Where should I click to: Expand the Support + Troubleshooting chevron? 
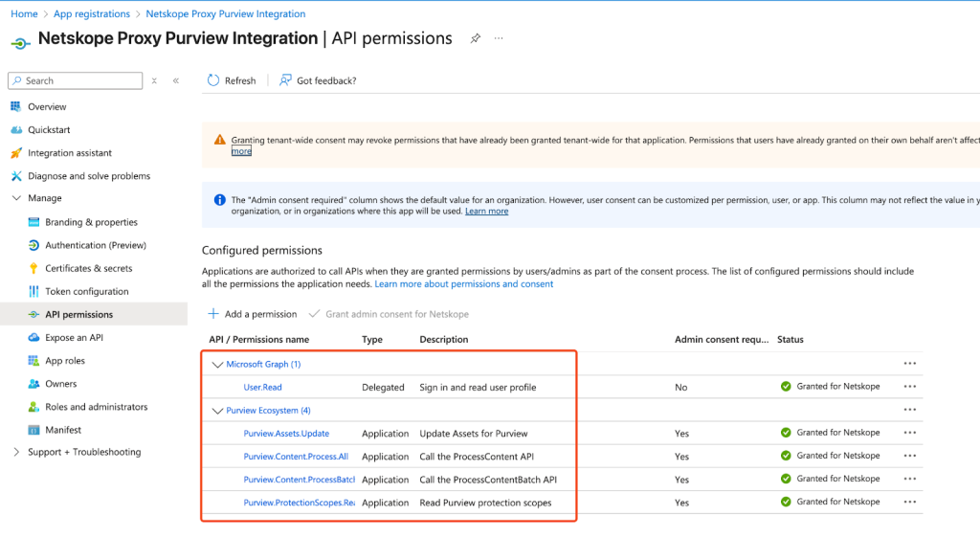pos(16,452)
